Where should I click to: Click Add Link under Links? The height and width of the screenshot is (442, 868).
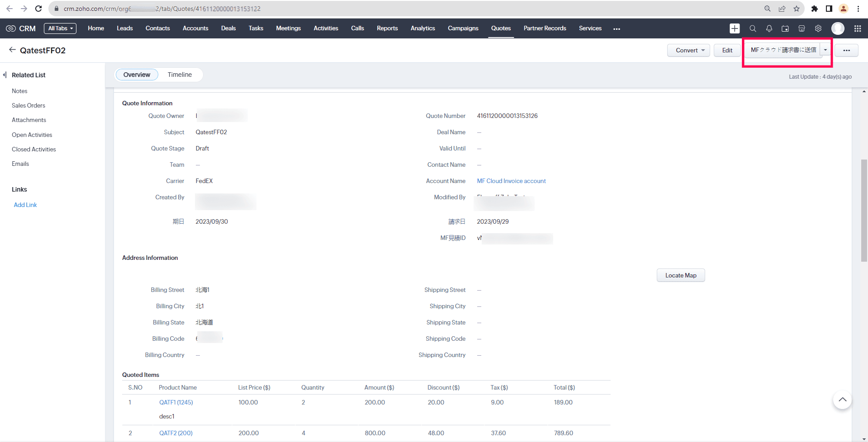pyautogui.click(x=25, y=205)
